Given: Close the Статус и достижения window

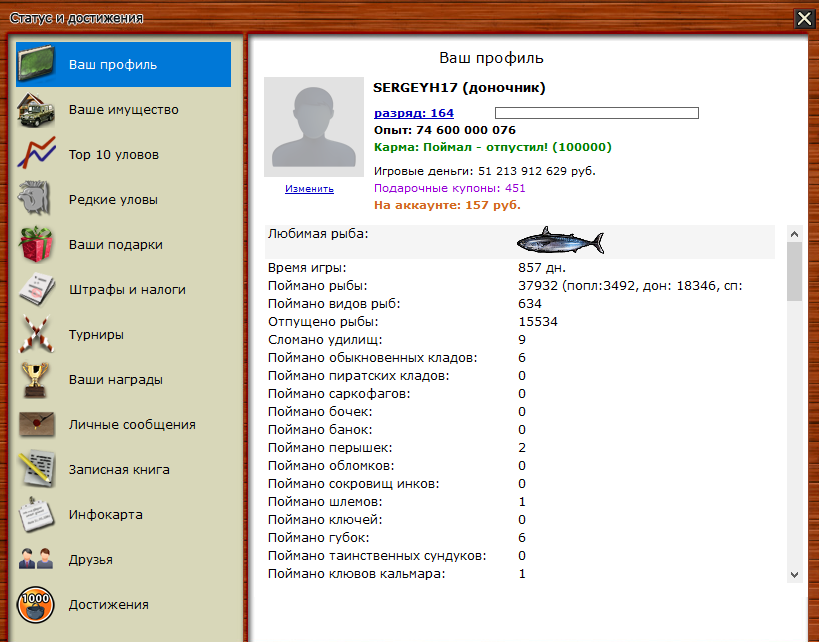Looking at the screenshot, I should coord(803,18).
